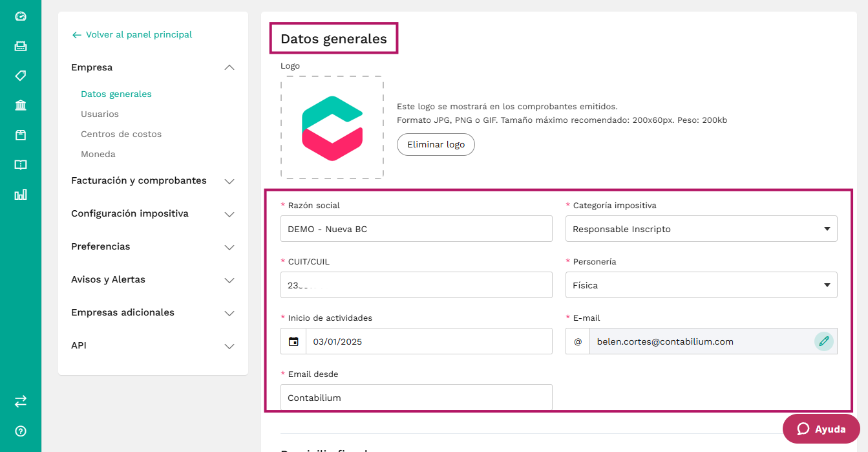
Task: Open the box/inventory icon in sidebar
Action: (x=21, y=135)
